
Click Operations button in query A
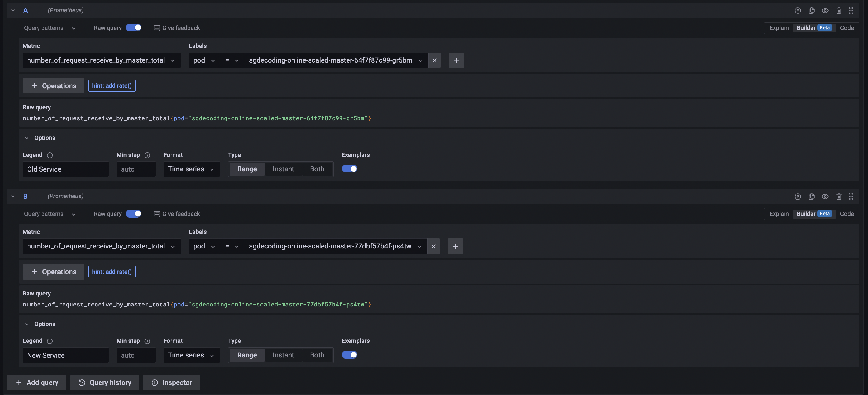click(x=53, y=86)
